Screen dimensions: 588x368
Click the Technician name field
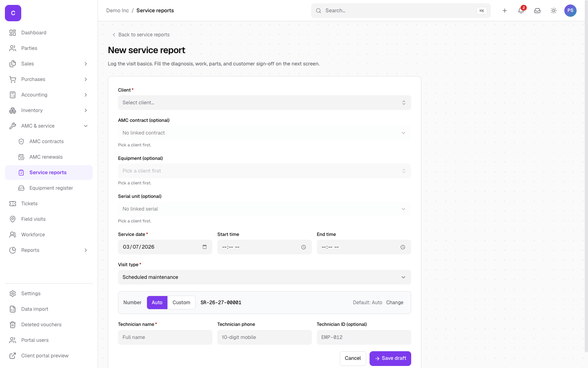click(x=165, y=337)
